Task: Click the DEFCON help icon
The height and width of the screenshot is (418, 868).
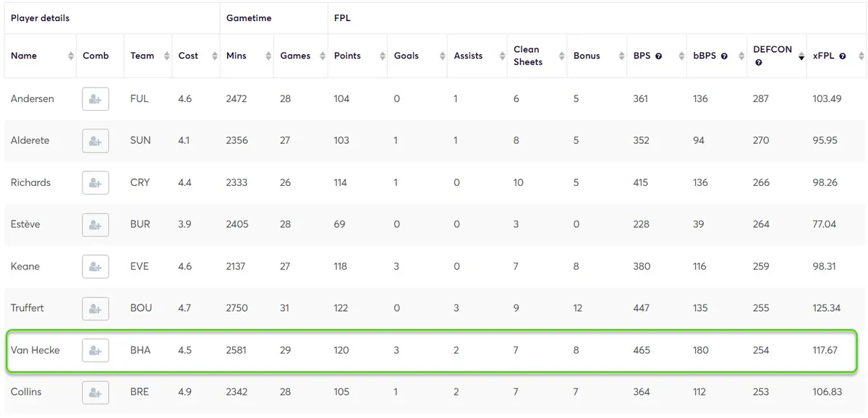Action: [758, 63]
